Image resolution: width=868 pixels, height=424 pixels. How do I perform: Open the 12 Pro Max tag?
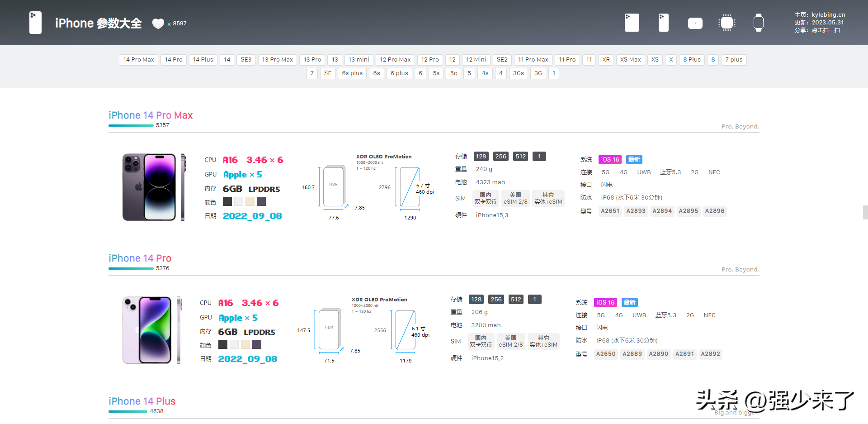(x=395, y=60)
